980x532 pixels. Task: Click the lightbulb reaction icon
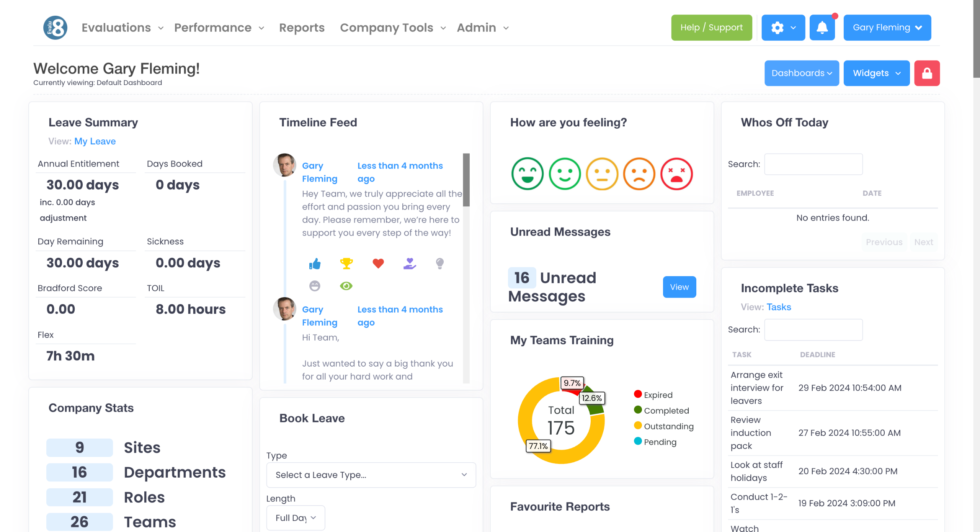439,264
